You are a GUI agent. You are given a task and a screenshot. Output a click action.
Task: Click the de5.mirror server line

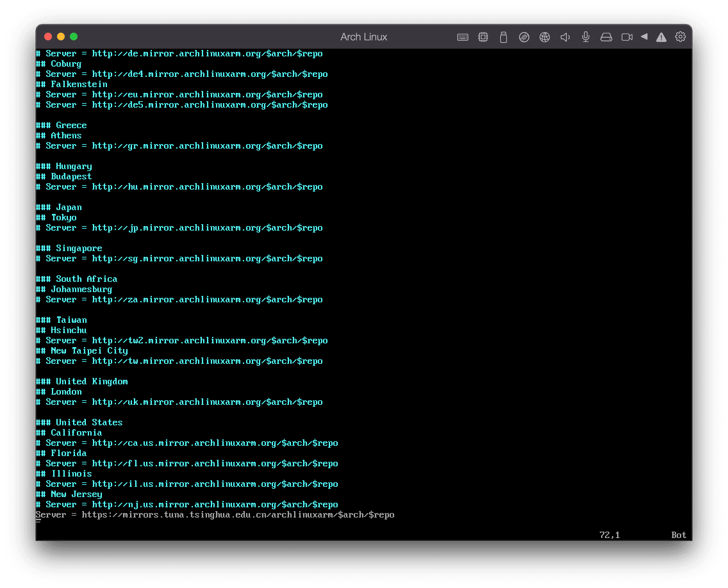pyautogui.click(x=182, y=105)
